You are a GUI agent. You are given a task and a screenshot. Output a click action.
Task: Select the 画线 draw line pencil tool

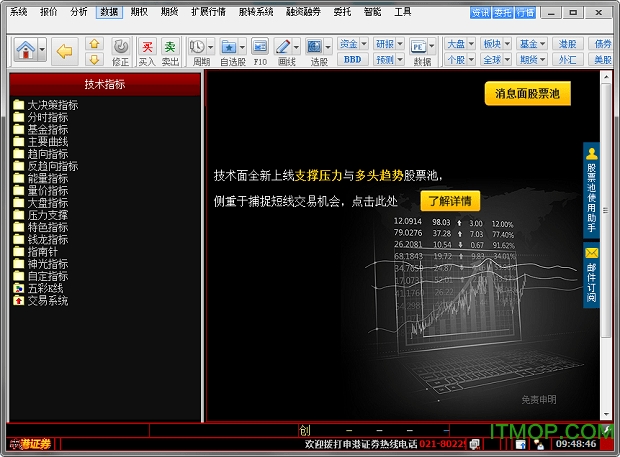[x=284, y=47]
